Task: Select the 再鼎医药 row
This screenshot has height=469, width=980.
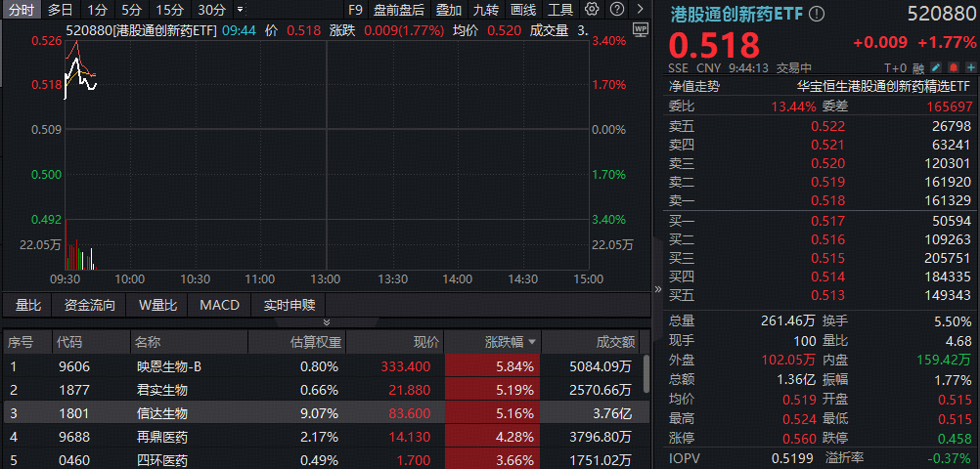Action: [x=322, y=437]
